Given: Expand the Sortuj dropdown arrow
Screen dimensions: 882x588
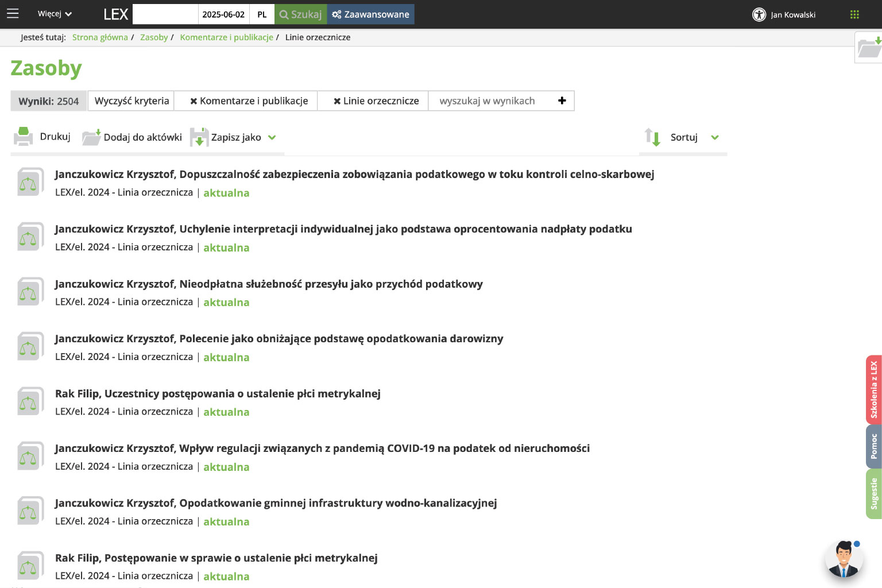Looking at the screenshot, I should point(715,137).
